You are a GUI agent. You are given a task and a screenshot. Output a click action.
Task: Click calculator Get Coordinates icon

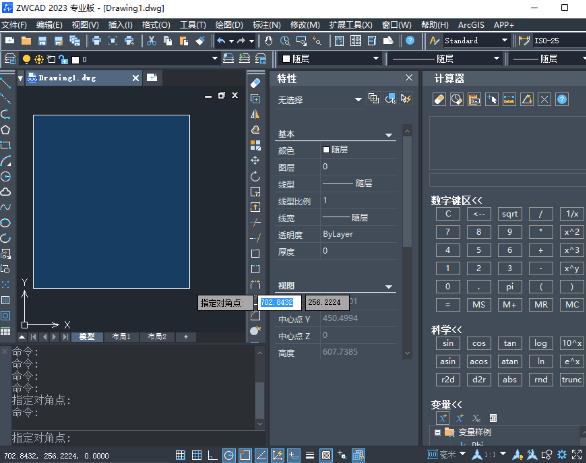492,99
